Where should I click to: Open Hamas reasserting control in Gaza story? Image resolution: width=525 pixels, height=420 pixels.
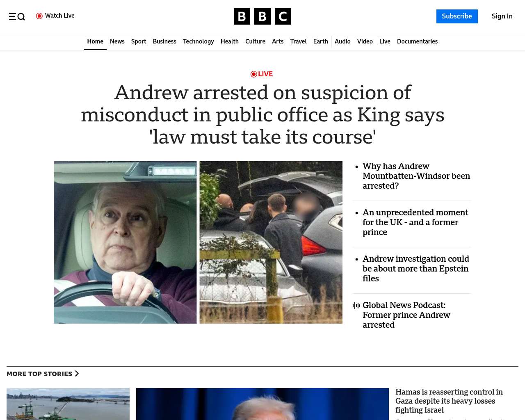pyautogui.click(x=449, y=401)
